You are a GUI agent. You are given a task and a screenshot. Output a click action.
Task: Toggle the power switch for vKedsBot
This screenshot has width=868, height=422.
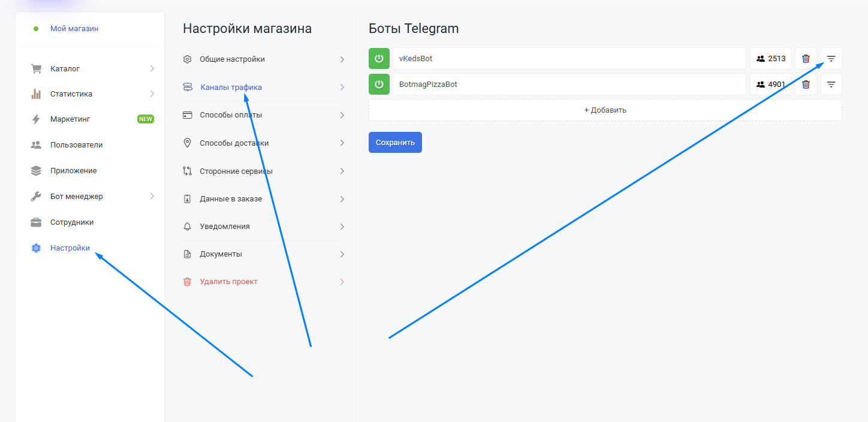click(379, 59)
